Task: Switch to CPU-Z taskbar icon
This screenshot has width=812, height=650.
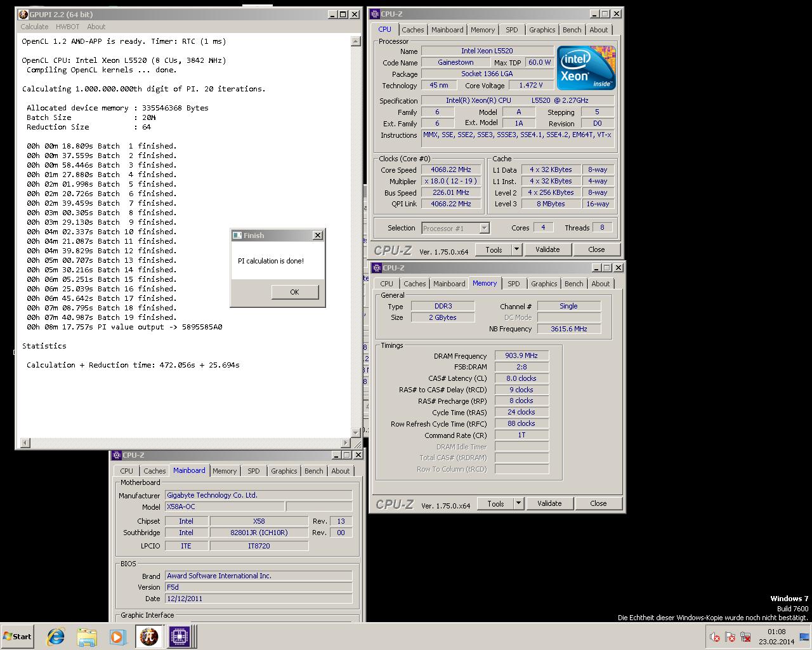Action: pos(179,637)
